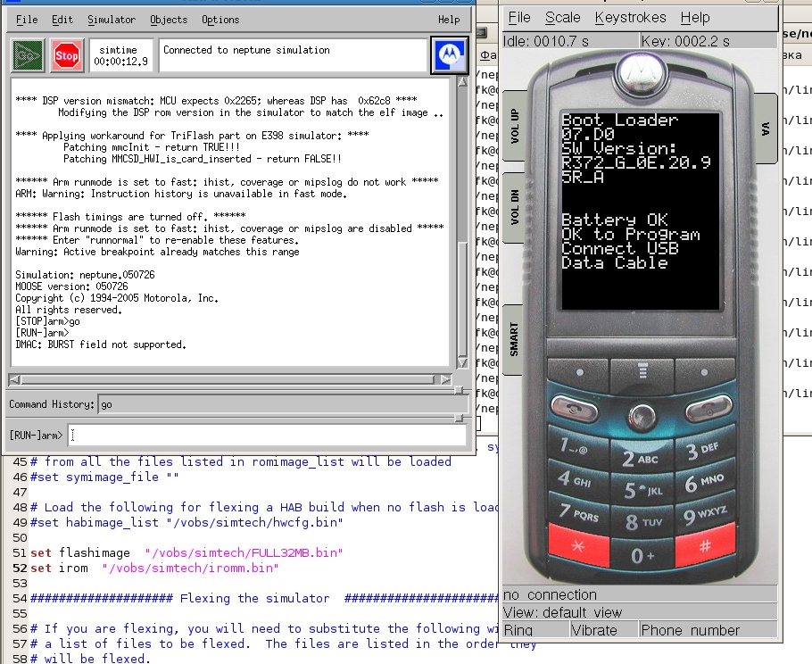812x664 pixels.
Task: Click editor line 51 set flashimage
Action: click(x=186, y=552)
